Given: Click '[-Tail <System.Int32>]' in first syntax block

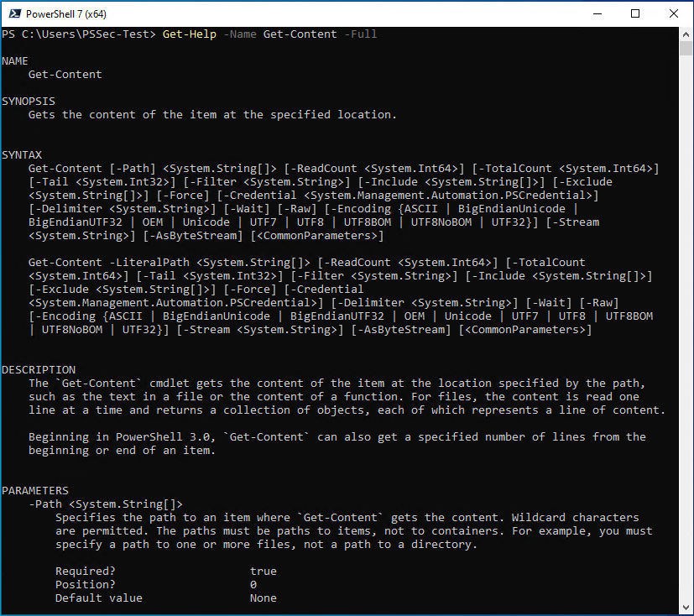Looking at the screenshot, I should click(x=102, y=182).
